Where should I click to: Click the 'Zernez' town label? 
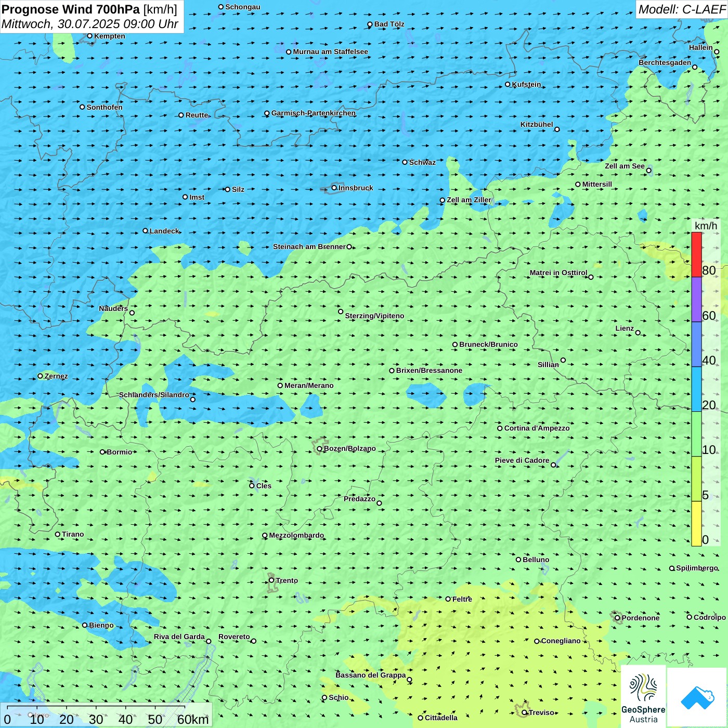[x=56, y=376]
